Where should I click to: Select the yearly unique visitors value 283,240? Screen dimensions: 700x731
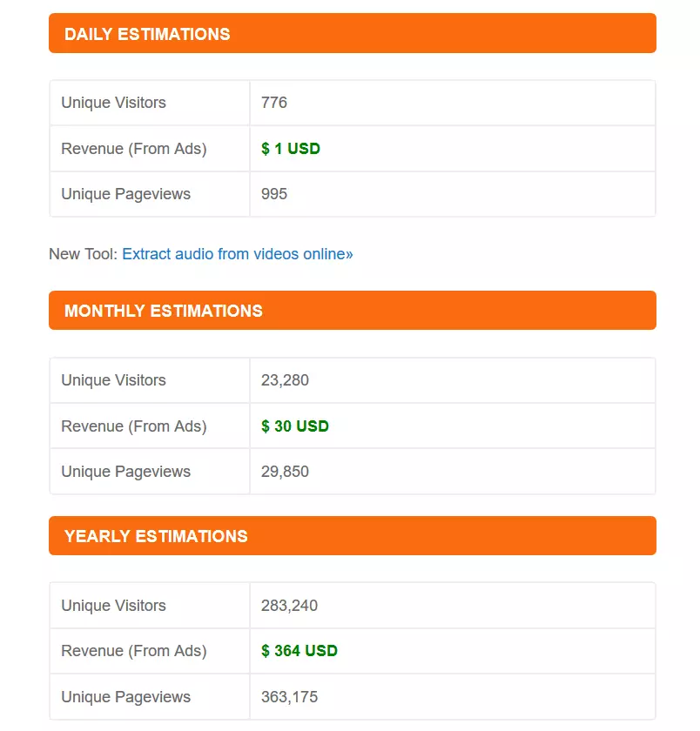pos(289,606)
